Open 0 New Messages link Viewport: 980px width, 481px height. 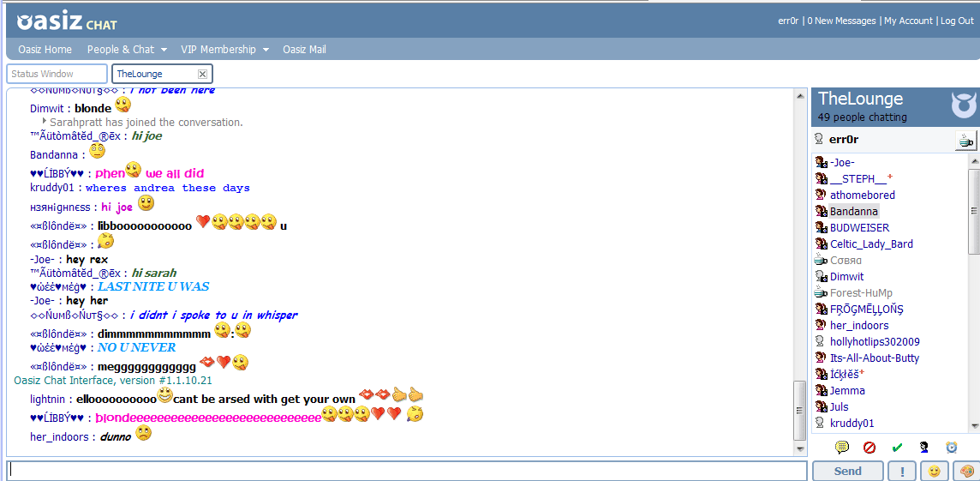pos(841,21)
